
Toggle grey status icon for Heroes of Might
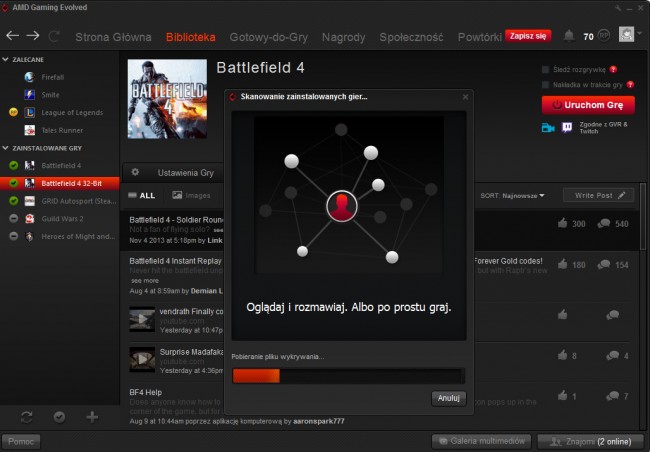(14, 236)
